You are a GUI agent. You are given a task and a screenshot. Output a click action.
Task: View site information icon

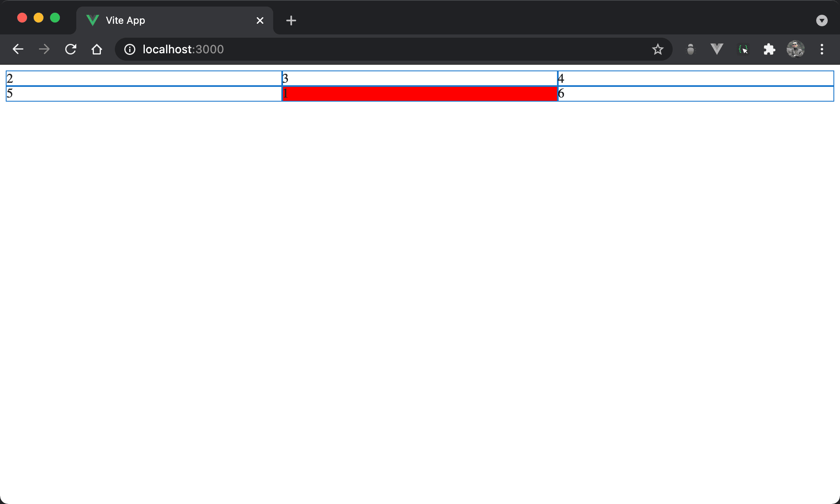tap(130, 49)
